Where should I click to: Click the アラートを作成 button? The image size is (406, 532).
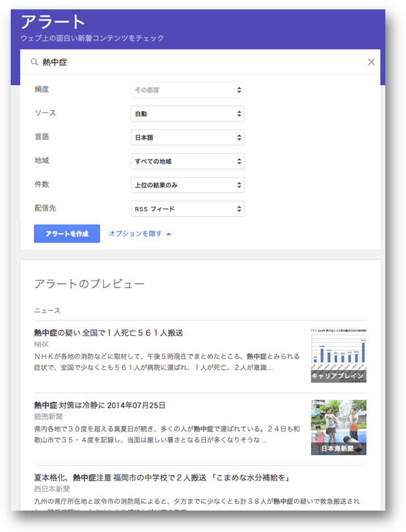pyautogui.click(x=67, y=233)
